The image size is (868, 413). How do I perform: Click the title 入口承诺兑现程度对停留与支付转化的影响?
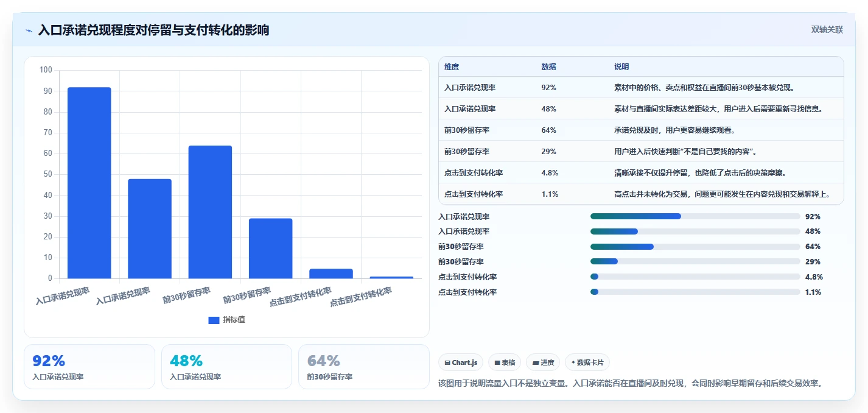[x=153, y=30]
